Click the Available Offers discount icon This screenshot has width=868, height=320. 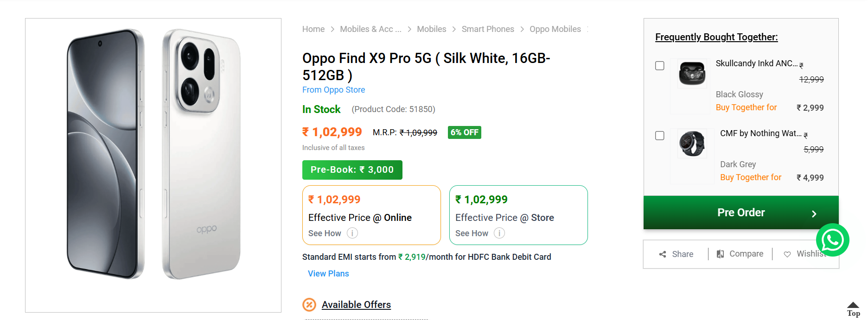click(x=309, y=305)
